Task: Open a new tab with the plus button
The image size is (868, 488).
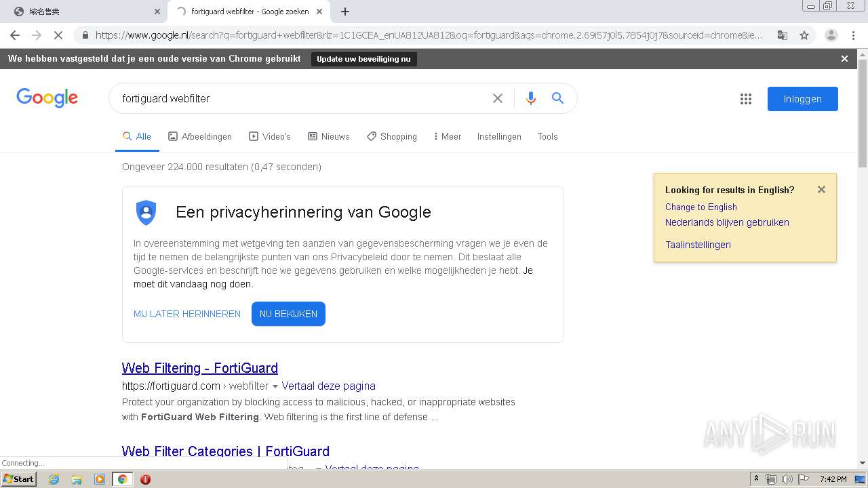Action: click(345, 12)
